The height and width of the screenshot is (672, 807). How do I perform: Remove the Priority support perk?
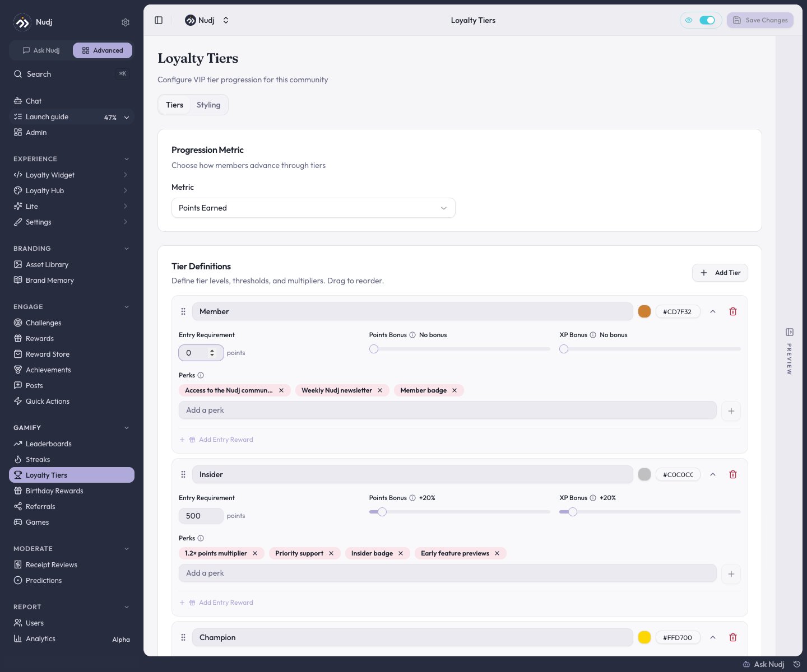(x=331, y=553)
